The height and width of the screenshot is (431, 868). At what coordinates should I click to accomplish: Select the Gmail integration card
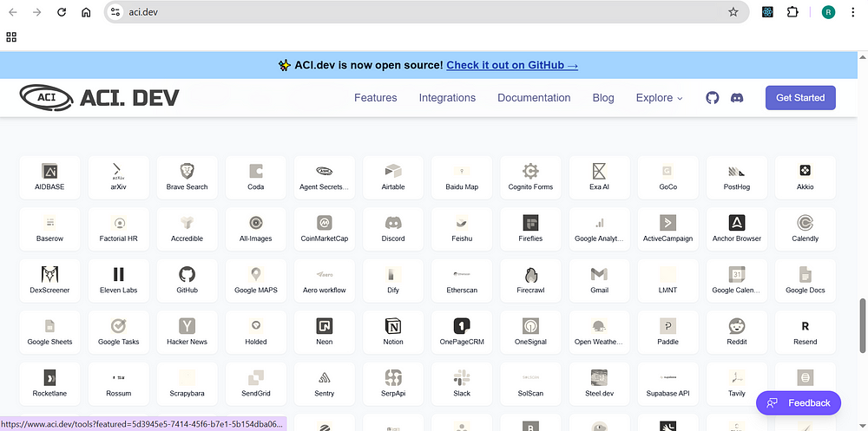point(599,280)
